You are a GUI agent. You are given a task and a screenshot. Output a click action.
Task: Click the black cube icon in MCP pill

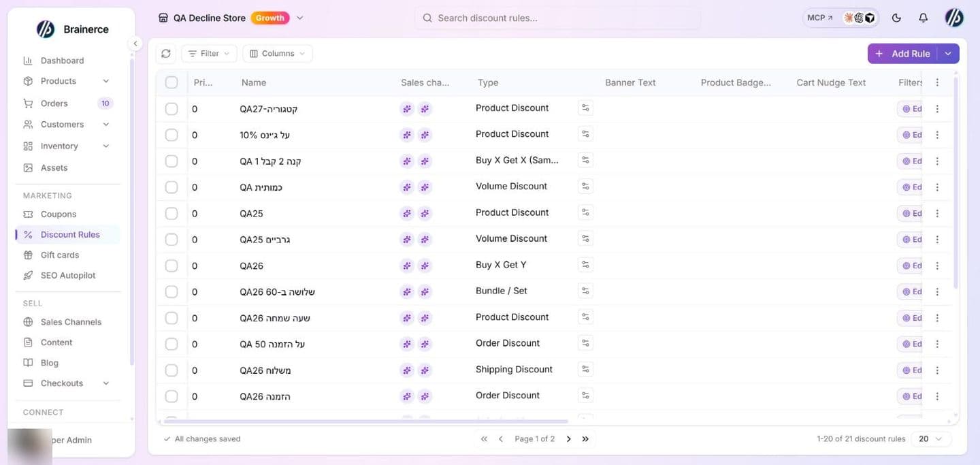click(870, 18)
